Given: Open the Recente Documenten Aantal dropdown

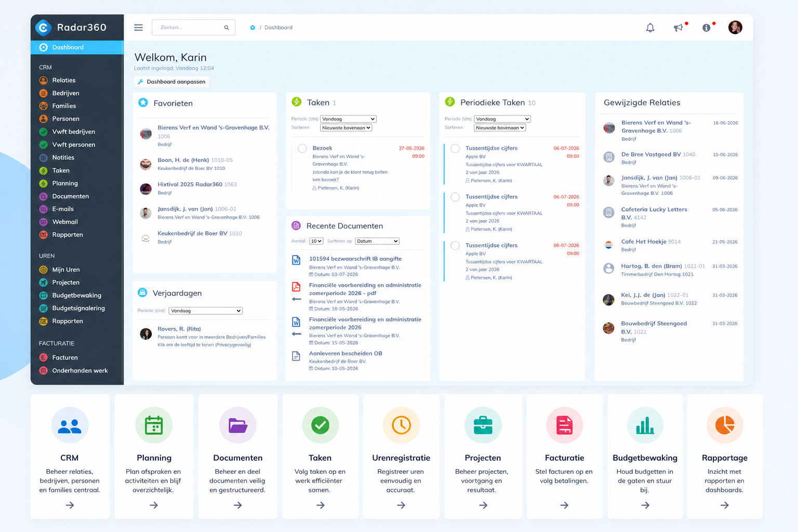Looking at the screenshot, I should (316, 241).
